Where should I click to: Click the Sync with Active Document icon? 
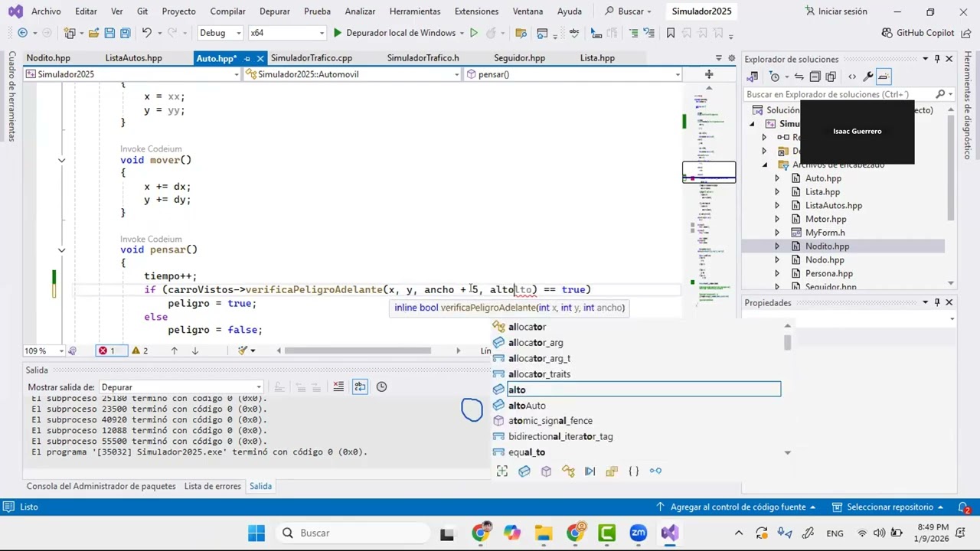coord(799,77)
